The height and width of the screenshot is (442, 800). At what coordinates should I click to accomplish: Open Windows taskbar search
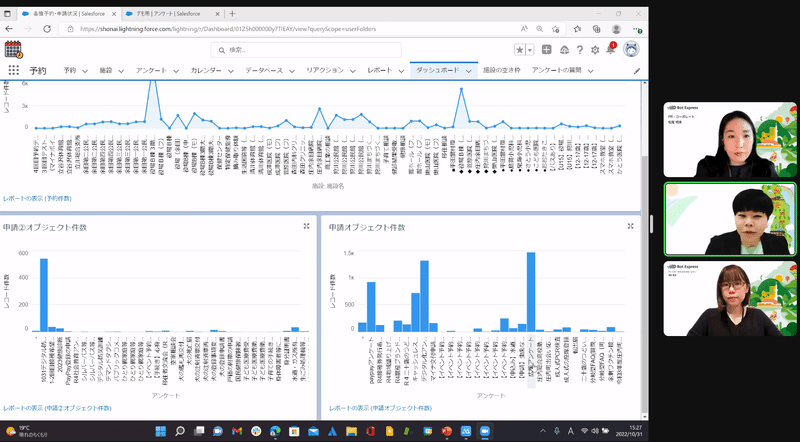pyautogui.click(x=180, y=431)
